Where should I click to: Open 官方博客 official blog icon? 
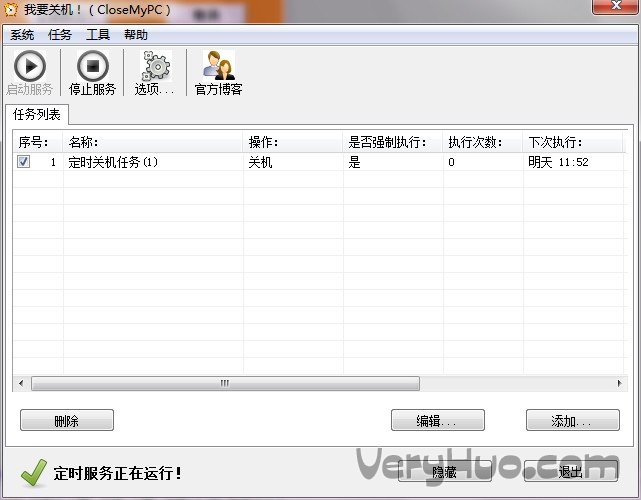click(x=219, y=65)
